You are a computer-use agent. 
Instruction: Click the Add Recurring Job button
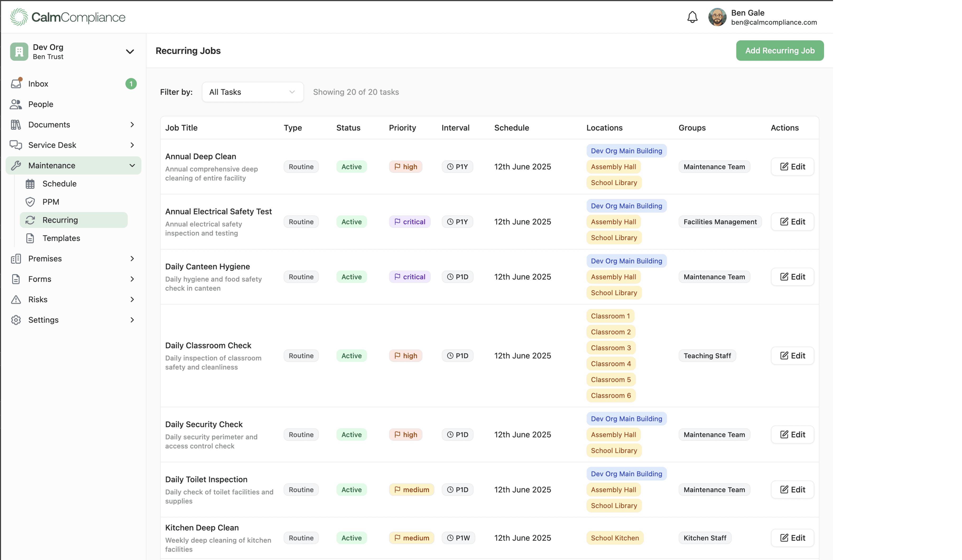coord(780,50)
